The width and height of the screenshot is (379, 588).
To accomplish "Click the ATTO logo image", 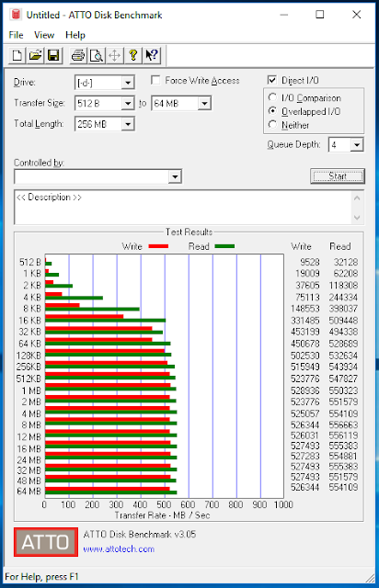I will pyautogui.click(x=46, y=542).
